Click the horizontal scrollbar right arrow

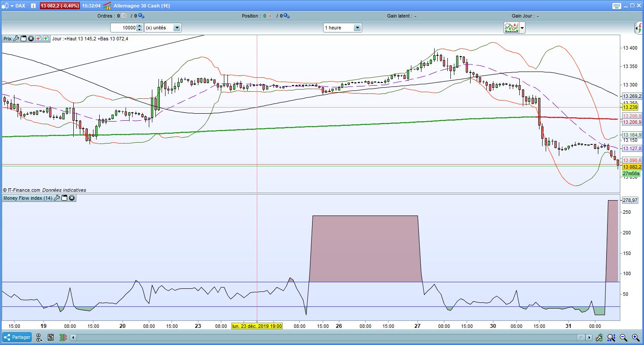[x=589, y=338]
